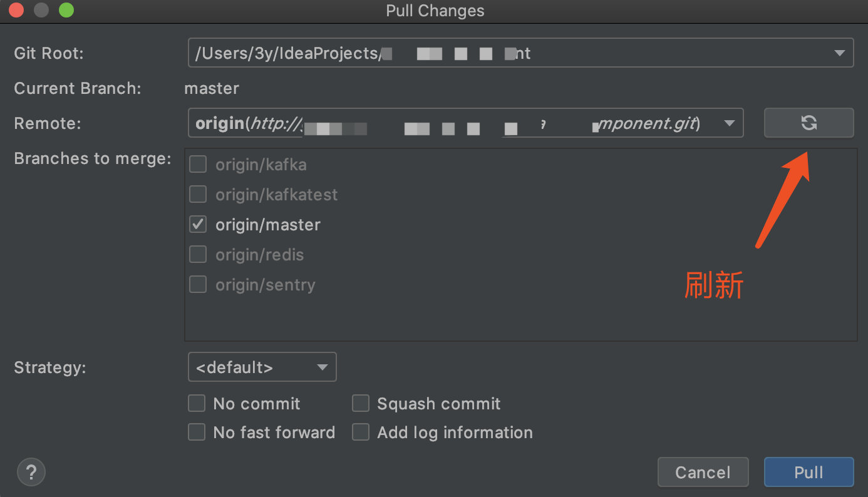Click empty area of branches list
The height and width of the screenshot is (497, 868).
(x=520, y=316)
